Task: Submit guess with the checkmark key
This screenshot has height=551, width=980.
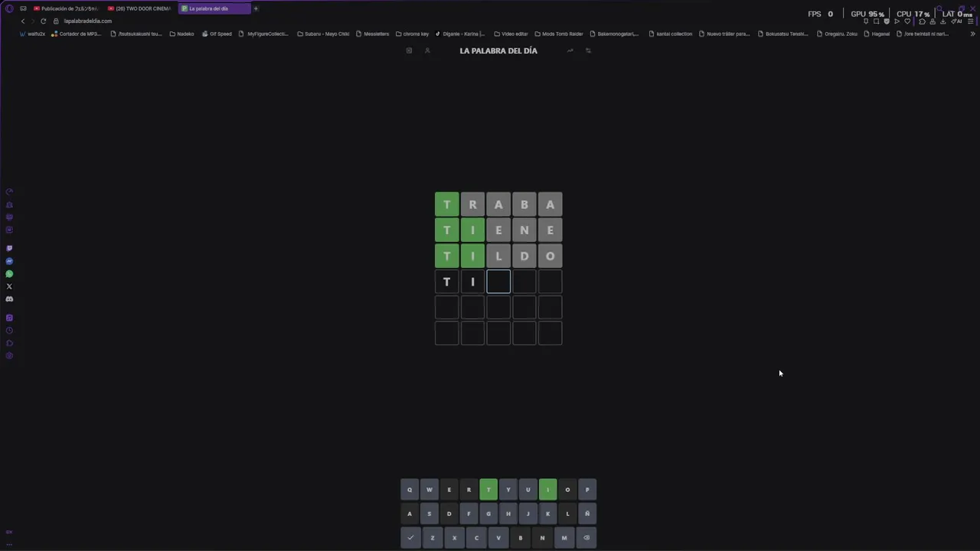Action: (x=410, y=537)
